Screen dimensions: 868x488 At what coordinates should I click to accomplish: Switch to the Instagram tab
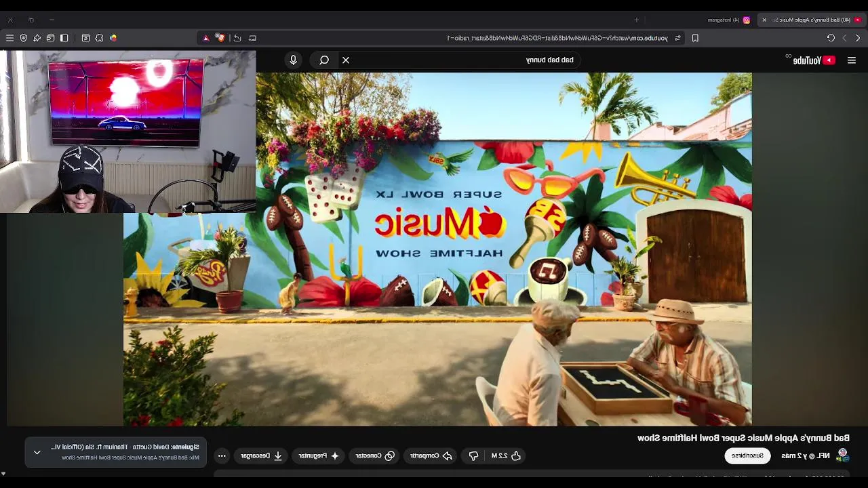[x=729, y=20]
